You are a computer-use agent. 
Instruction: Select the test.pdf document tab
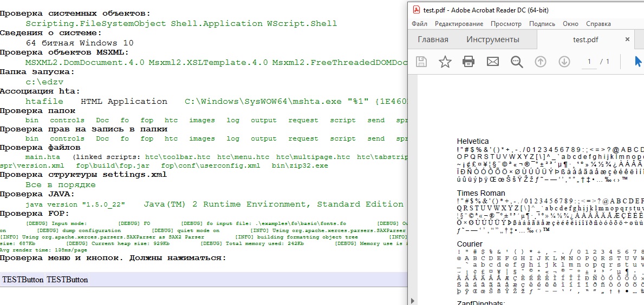(x=586, y=40)
